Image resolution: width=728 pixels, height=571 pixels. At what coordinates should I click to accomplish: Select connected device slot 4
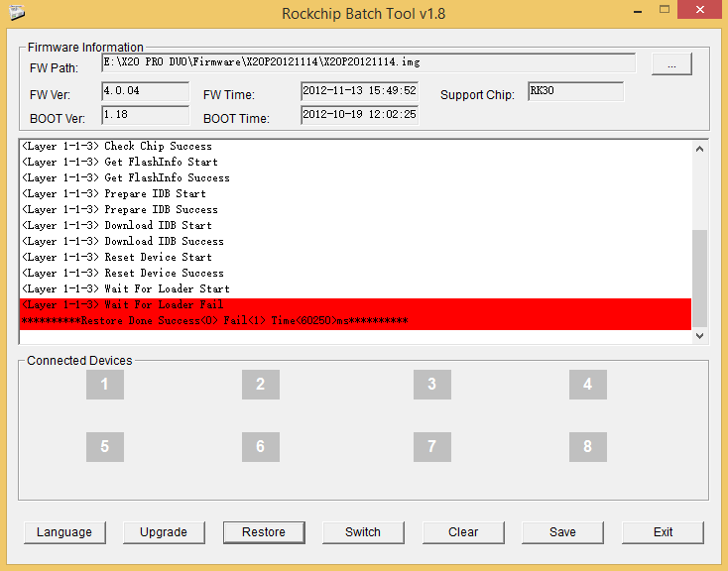point(588,385)
